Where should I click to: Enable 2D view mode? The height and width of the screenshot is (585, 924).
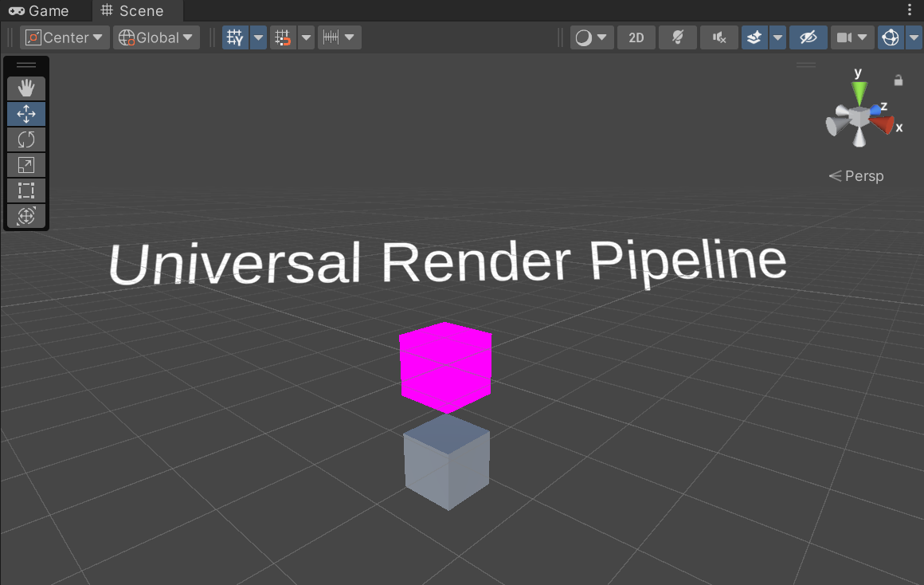click(x=636, y=37)
